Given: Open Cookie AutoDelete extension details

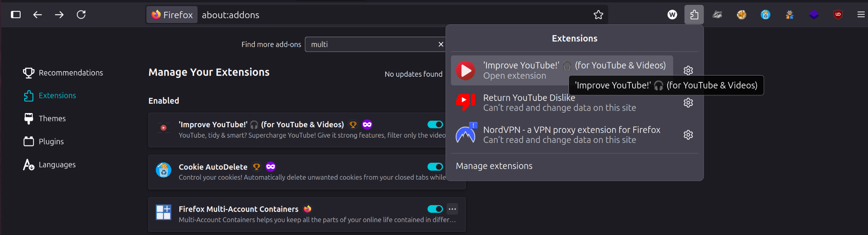Looking at the screenshot, I should pos(213,167).
